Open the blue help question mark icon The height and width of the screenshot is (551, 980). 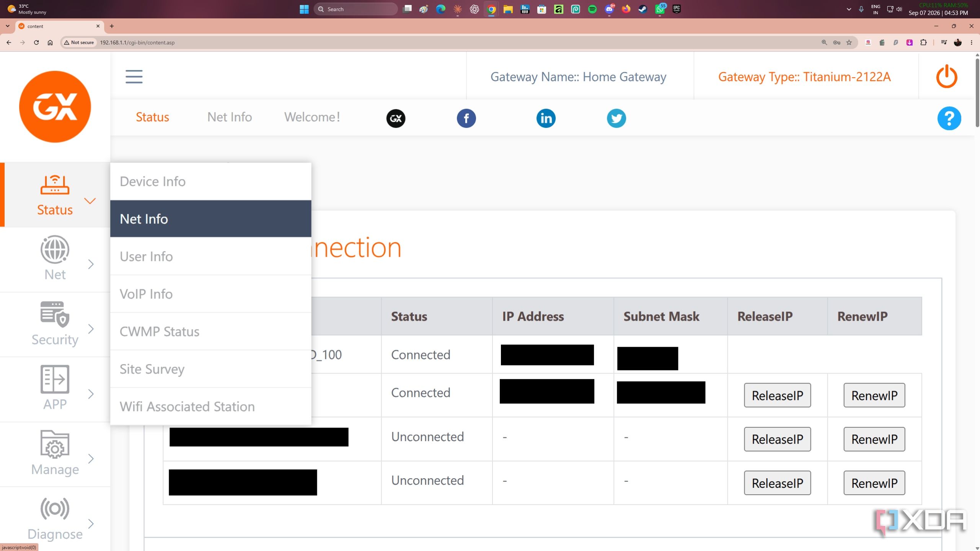949,119
